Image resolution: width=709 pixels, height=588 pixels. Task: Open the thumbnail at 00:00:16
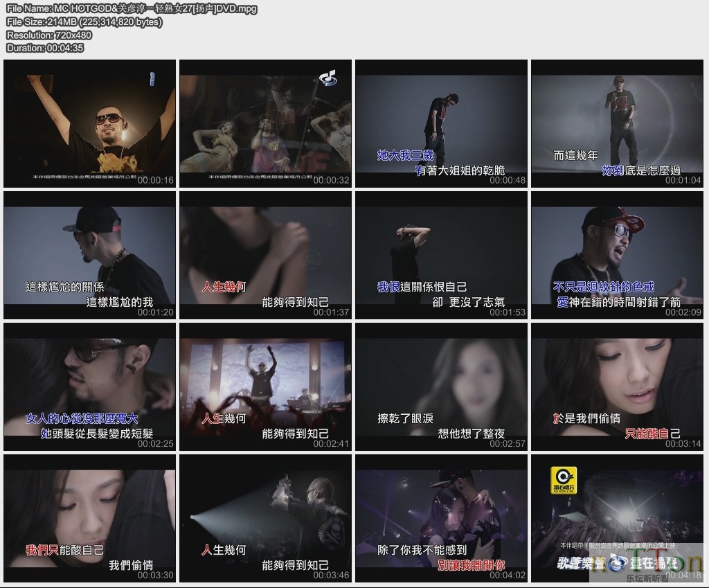click(x=89, y=123)
